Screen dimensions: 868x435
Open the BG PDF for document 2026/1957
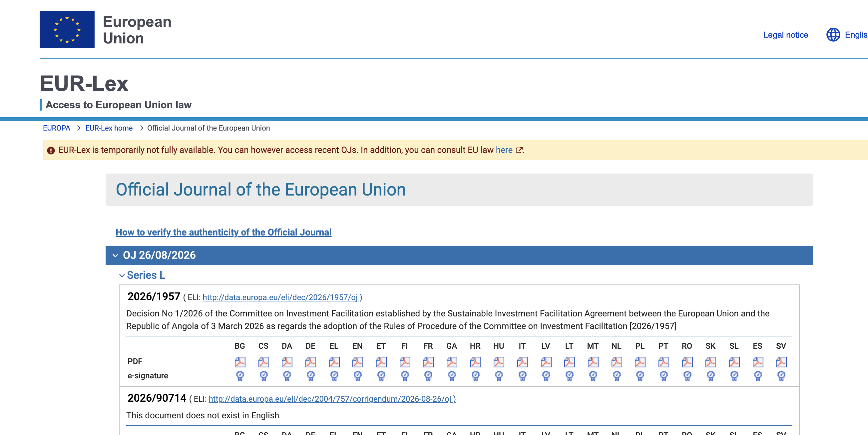240,362
